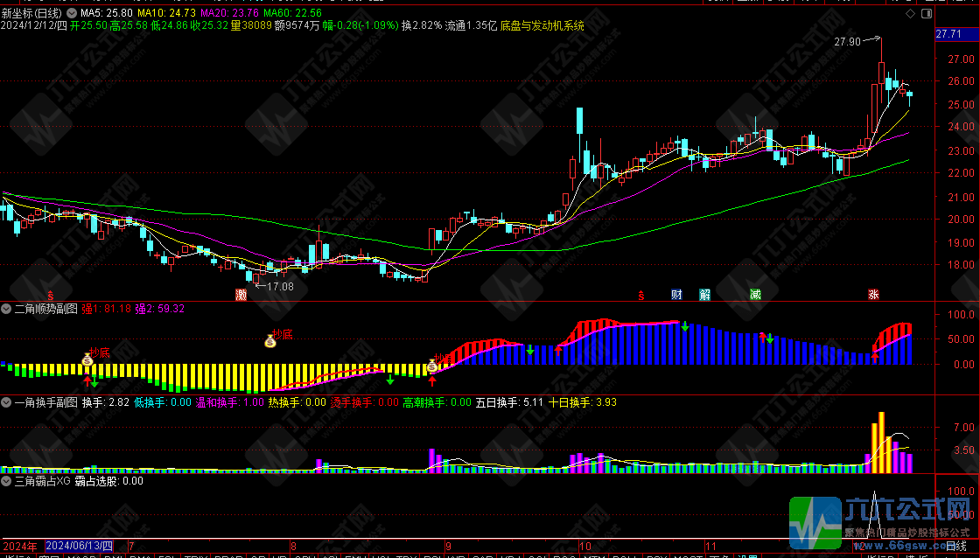Click the 2024年 year label on timeline
This screenshot has width=980, height=558.
pos(19,547)
